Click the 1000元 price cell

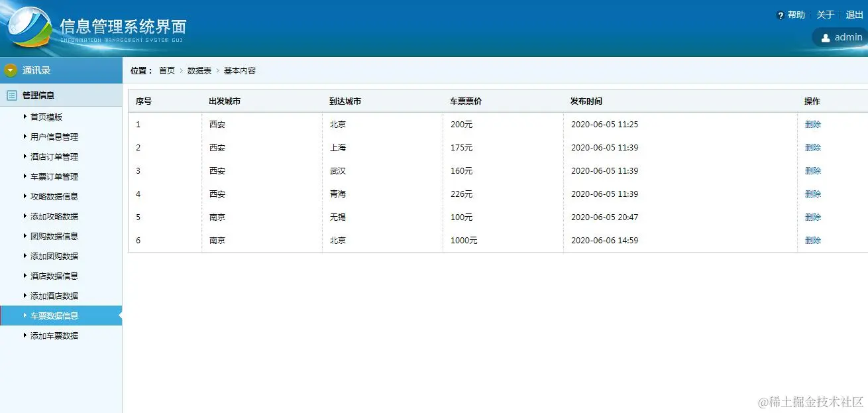pyautogui.click(x=464, y=241)
